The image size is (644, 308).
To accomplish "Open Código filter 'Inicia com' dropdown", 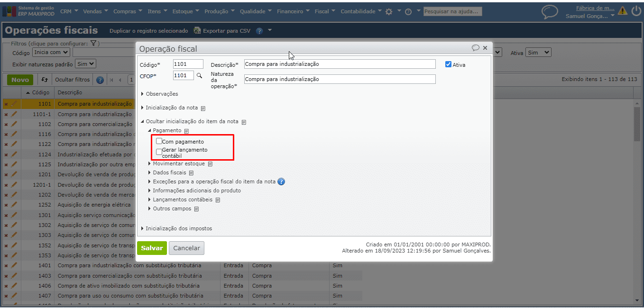I will coord(51,53).
